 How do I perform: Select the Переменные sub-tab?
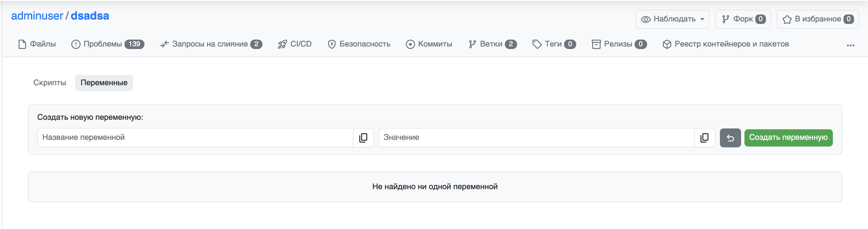click(104, 83)
